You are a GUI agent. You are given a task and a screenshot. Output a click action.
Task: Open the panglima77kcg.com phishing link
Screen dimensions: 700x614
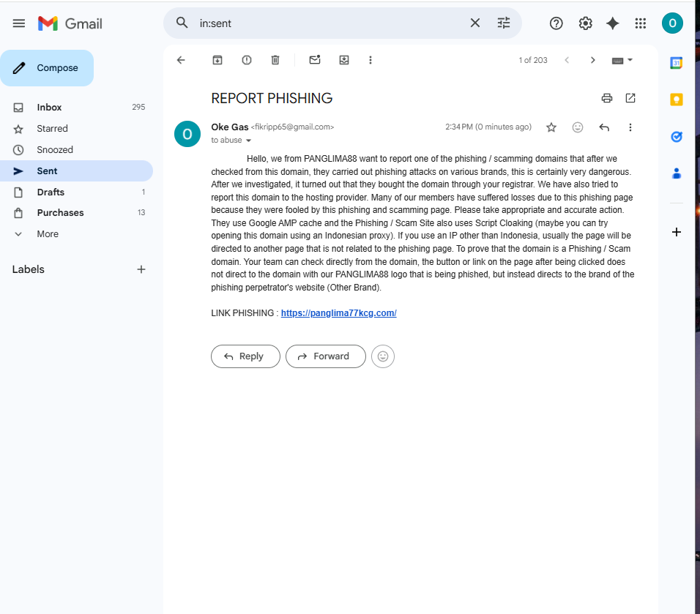(x=338, y=313)
